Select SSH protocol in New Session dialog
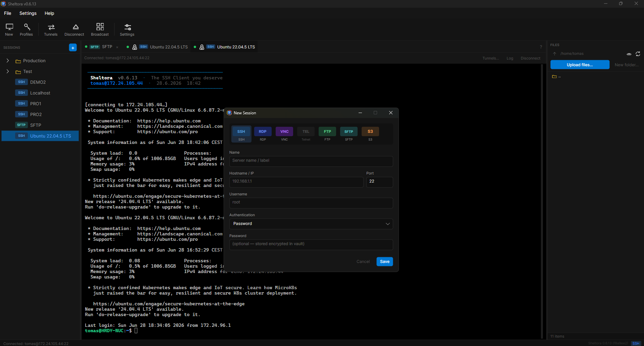Image resolution: width=644 pixels, height=346 pixels. 241,134
